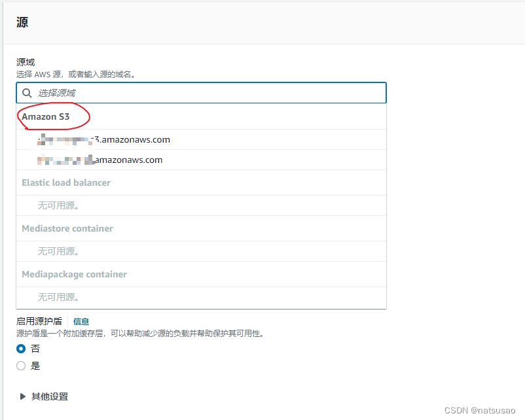Click the origin shield description about 附加缓存层

coord(140,334)
